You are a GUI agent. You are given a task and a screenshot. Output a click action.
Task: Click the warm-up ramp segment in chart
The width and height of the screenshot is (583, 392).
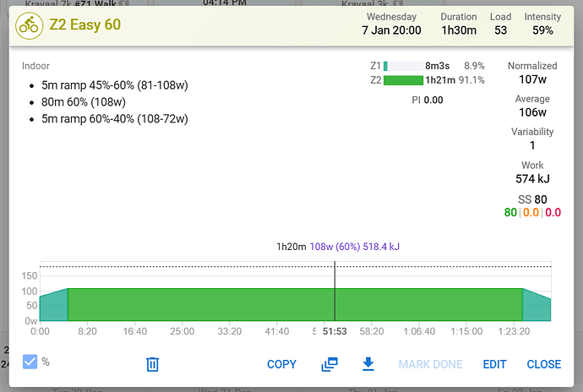(53, 308)
